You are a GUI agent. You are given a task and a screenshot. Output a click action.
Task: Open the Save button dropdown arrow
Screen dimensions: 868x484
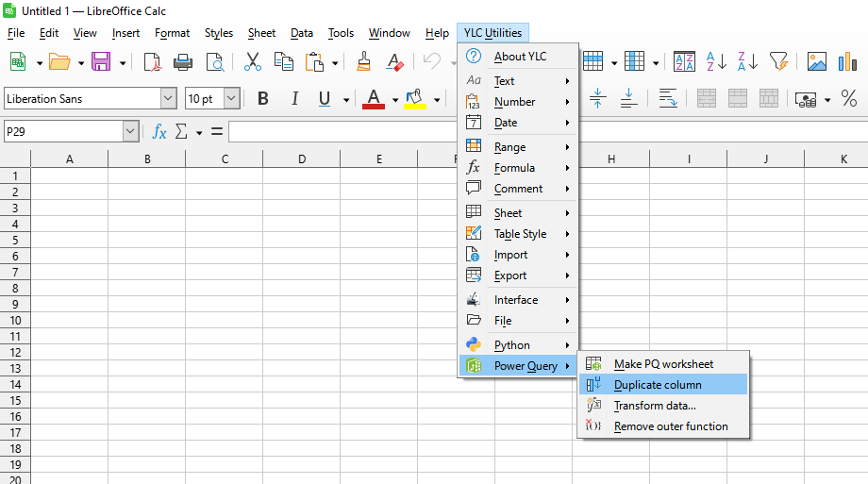[123, 63]
